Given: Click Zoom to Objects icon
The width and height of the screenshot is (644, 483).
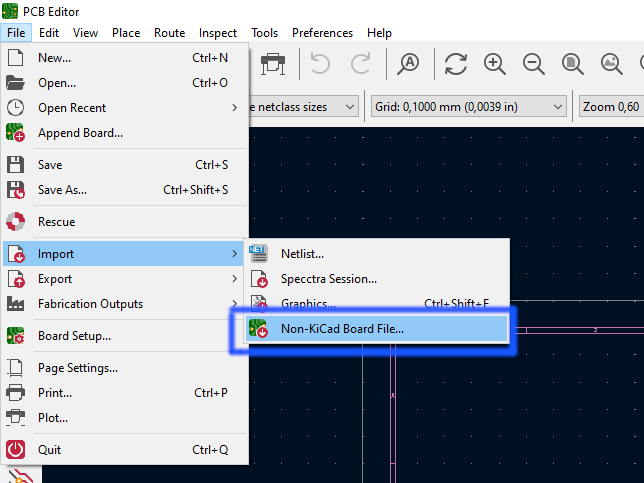Looking at the screenshot, I should point(612,64).
